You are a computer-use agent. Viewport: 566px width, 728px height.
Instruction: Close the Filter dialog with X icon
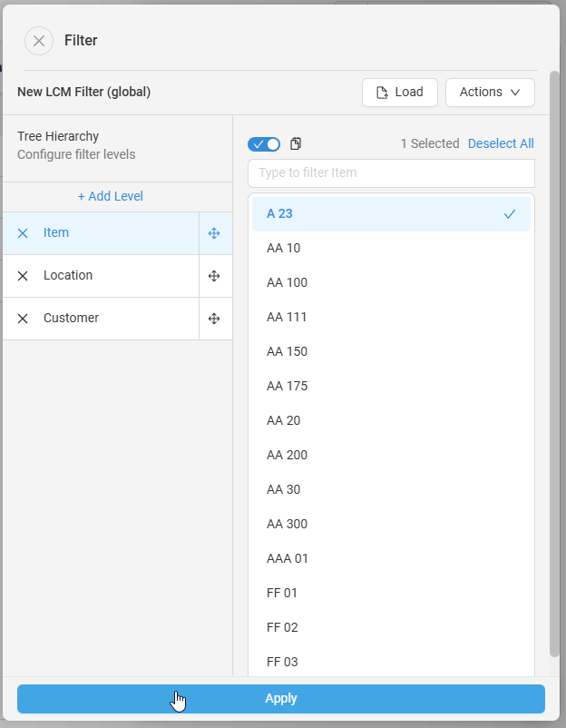(x=39, y=41)
